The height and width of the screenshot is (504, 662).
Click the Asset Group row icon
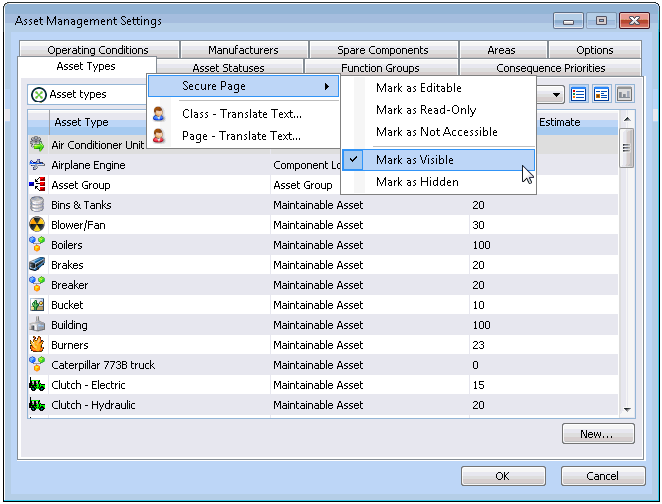(37, 184)
